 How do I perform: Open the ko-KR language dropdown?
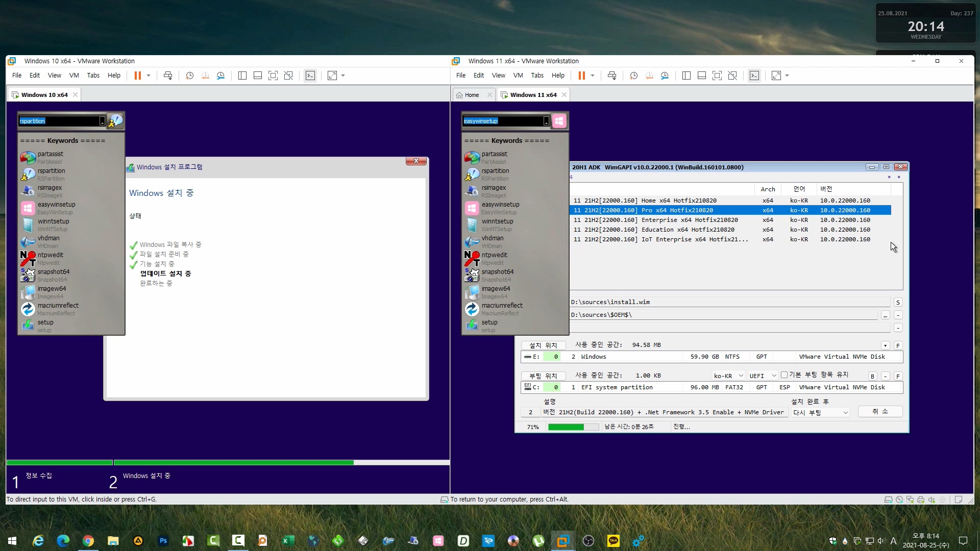pyautogui.click(x=728, y=375)
